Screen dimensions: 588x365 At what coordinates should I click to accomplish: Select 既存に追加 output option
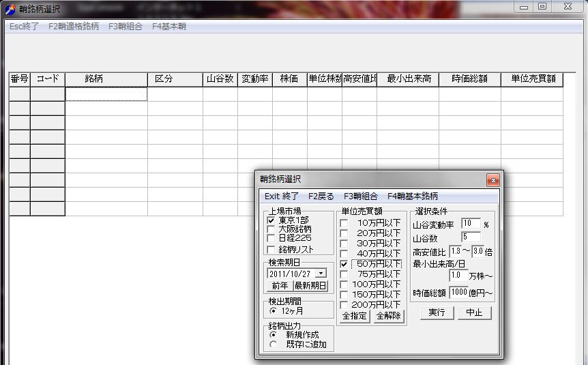(273, 345)
